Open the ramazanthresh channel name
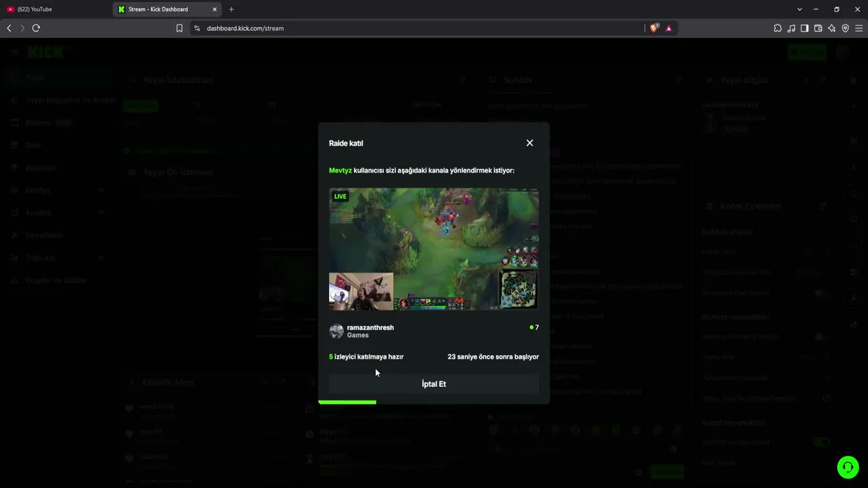 point(370,327)
